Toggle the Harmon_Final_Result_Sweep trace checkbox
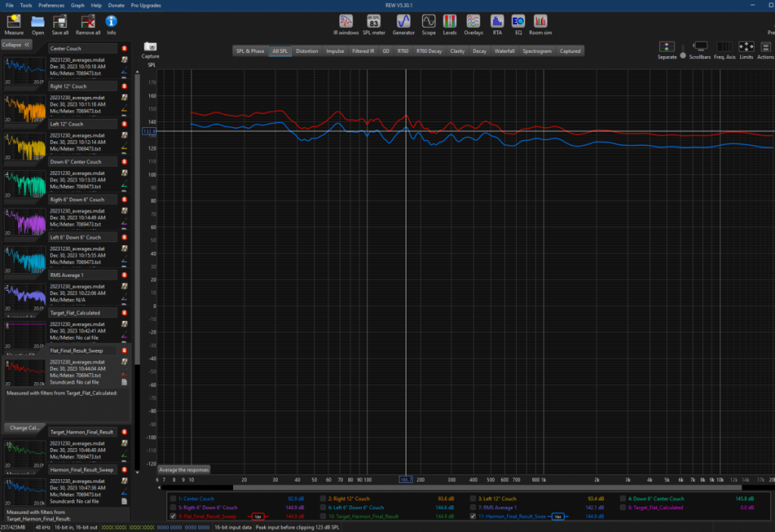The image size is (775, 532). [474, 516]
